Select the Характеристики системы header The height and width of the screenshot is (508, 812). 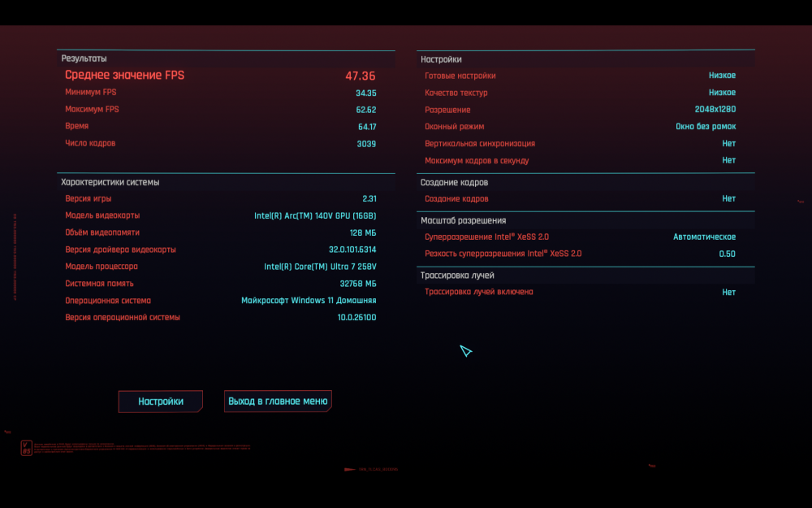click(110, 182)
